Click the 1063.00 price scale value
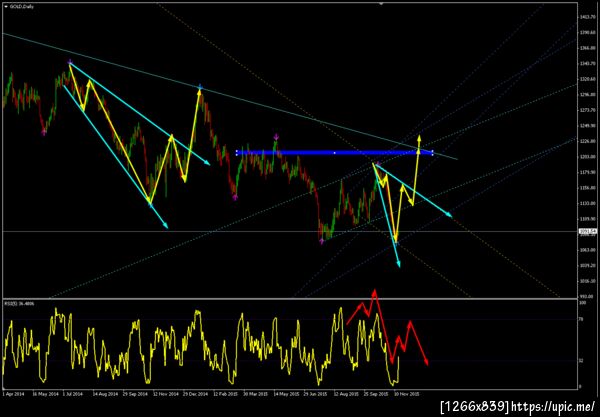This screenshot has width=600, height=417. coord(587,250)
